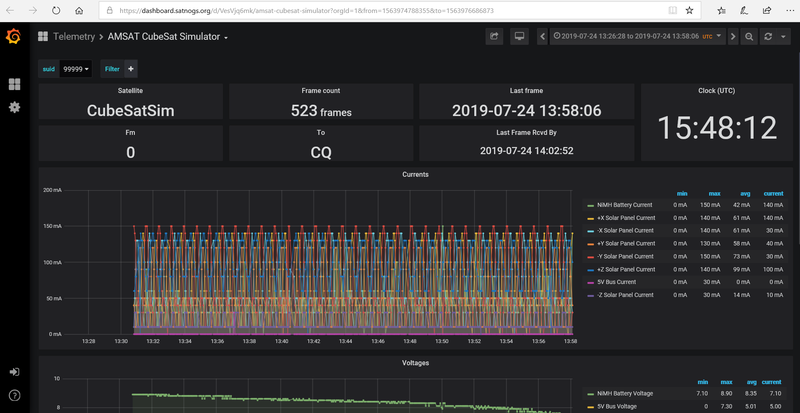Click the Share dashboard icon

coord(494,37)
